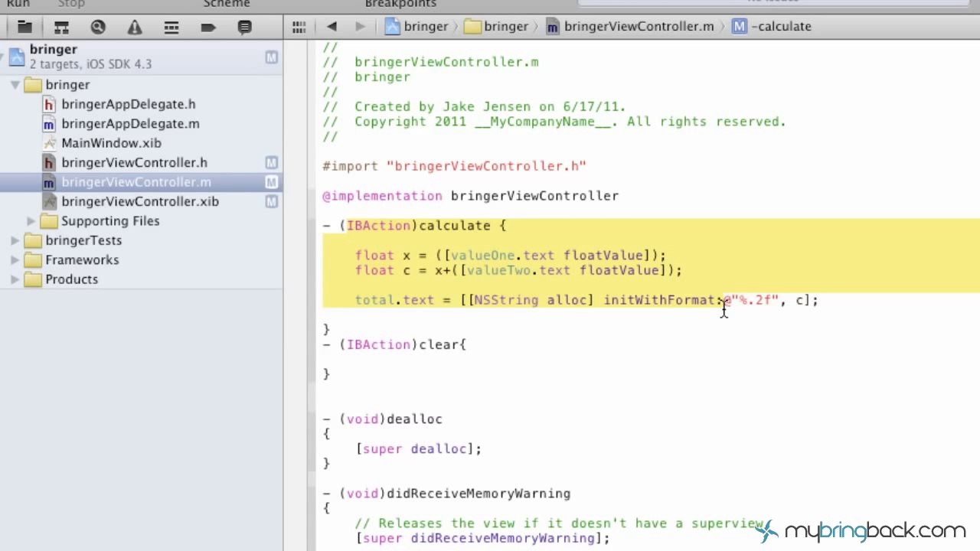Image resolution: width=980 pixels, height=551 pixels.
Task: Go back in editor history
Action: coord(332,27)
